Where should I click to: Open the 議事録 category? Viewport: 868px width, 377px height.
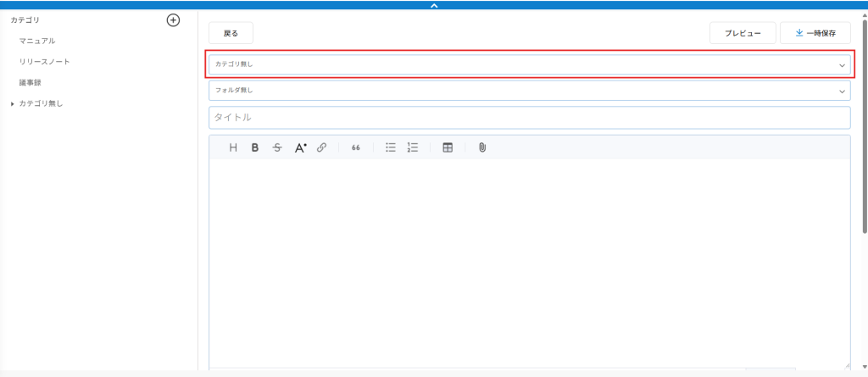coord(31,83)
